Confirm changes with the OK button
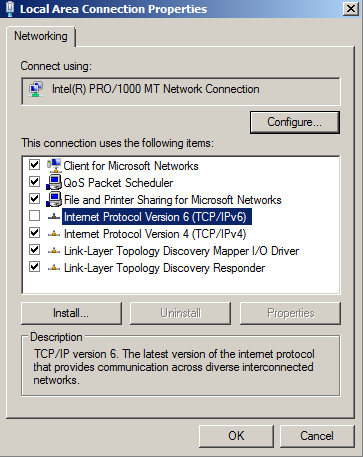The height and width of the screenshot is (457, 363). (x=236, y=436)
